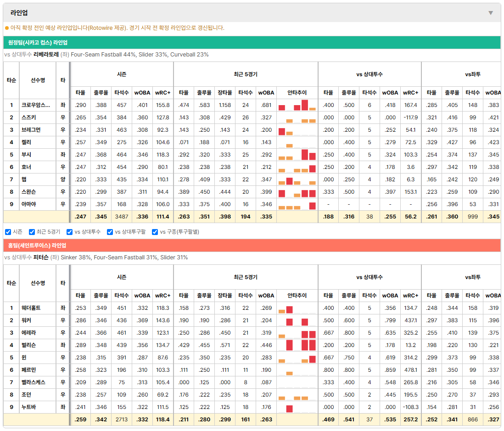Image resolution: width=504 pixels, height=431 pixels.
Task: Click the 에레라 hit-trend mini chart
Action: point(297,333)
